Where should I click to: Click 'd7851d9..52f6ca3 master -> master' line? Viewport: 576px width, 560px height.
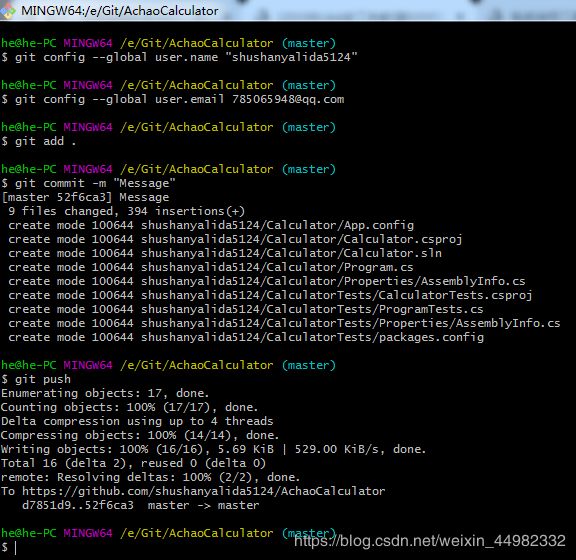coord(141,505)
